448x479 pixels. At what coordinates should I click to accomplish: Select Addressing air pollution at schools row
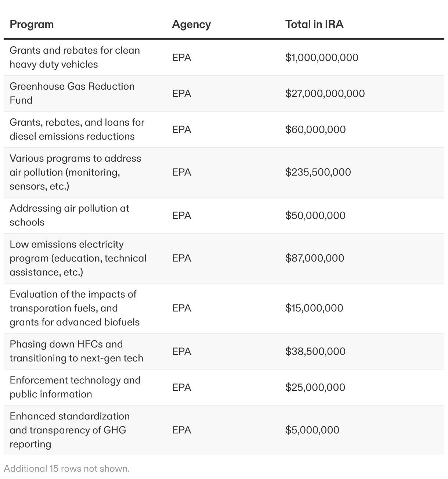point(224,215)
